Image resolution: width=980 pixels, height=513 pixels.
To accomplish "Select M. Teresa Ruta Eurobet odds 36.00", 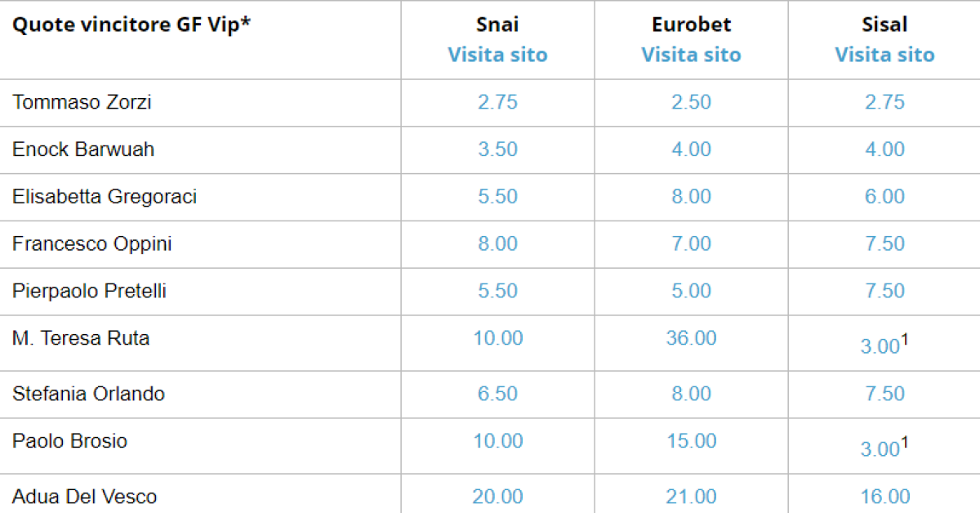I will (x=691, y=338).
